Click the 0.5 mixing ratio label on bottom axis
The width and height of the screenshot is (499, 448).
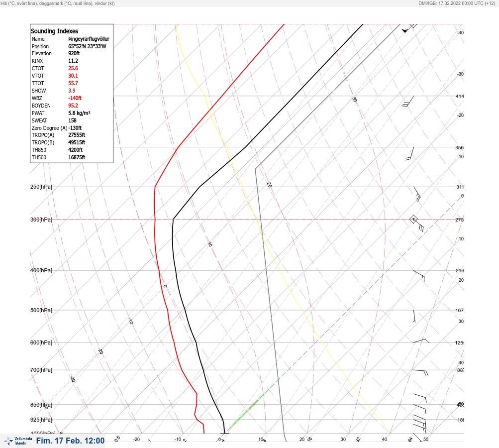click(117, 439)
